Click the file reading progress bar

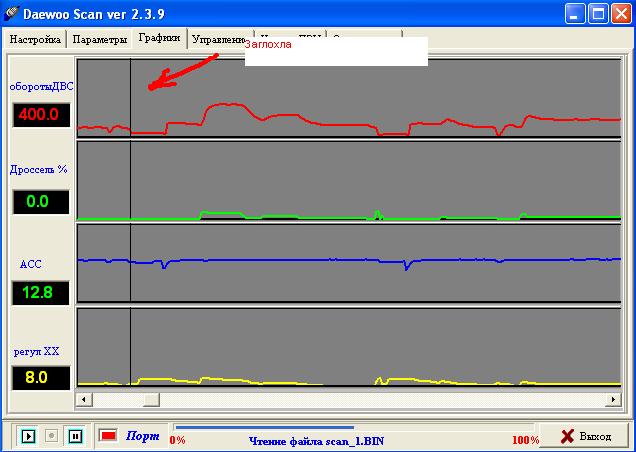(264, 428)
